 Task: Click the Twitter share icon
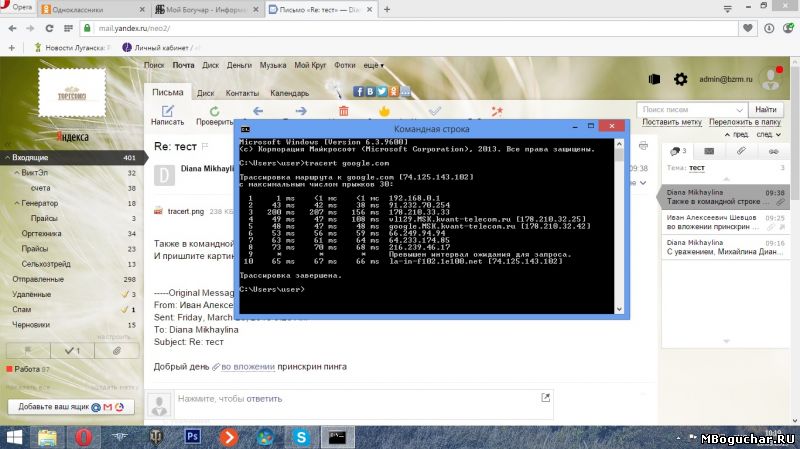pyautogui.click(x=382, y=91)
